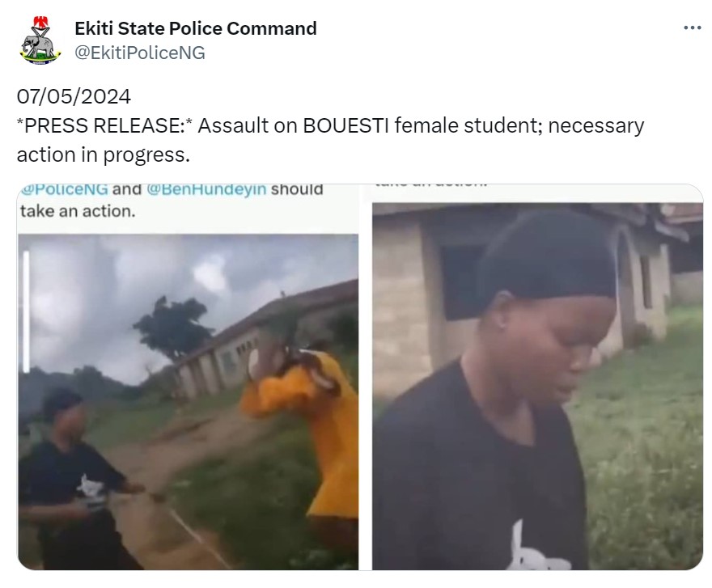The height and width of the screenshot is (588, 712).
Task: Click the @PoliceNG mention in left image
Action: pos(65,189)
